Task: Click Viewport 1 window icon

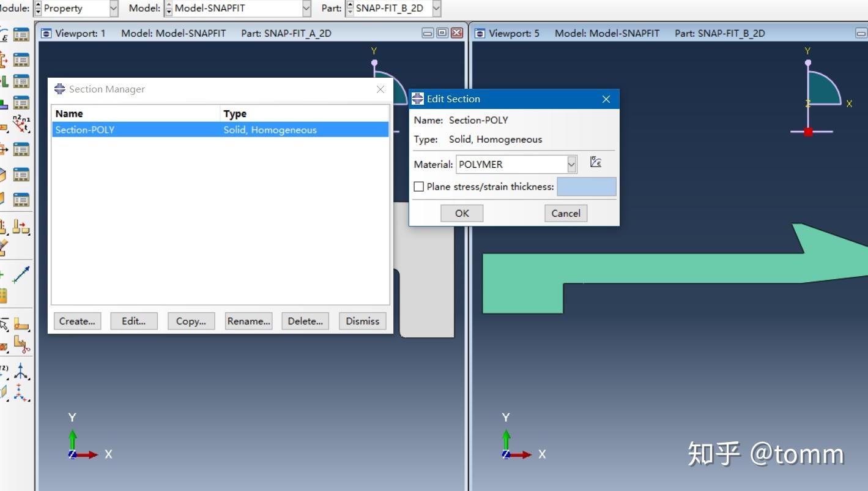Action: (46, 33)
